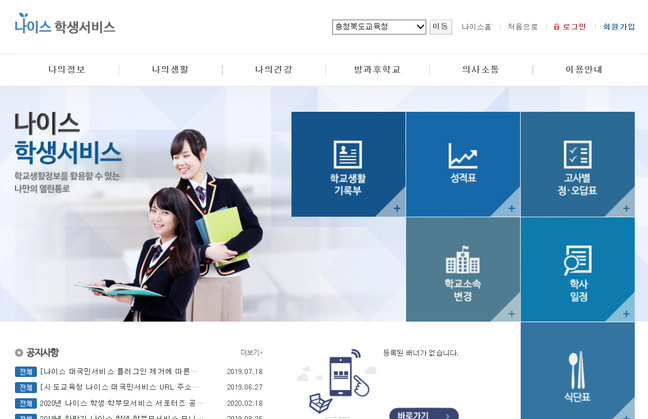Screen dimensions: 648x419
Task: Click the 성적표 chart icon
Action: tap(463, 155)
